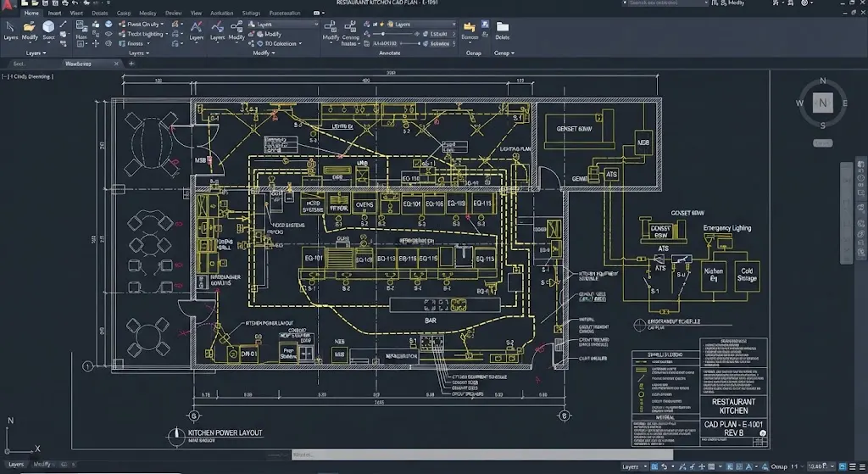The image size is (868, 474).
Task: Switch to the View ribbon tab
Action: (x=196, y=13)
